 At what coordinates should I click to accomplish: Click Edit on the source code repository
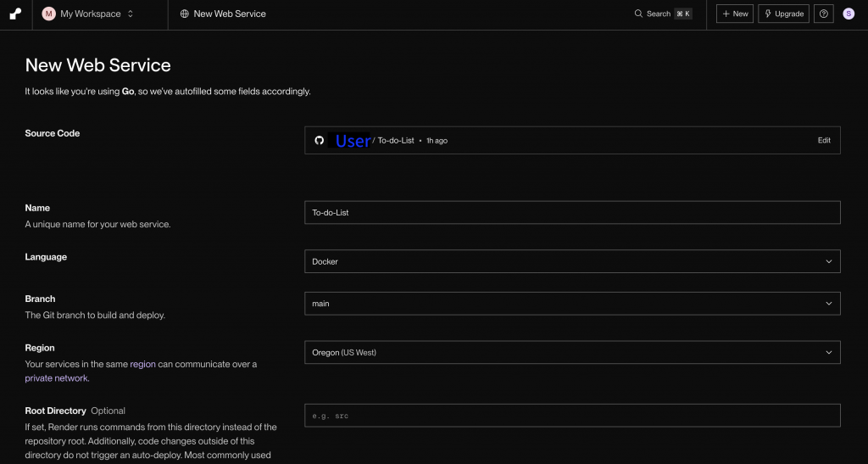pos(824,141)
